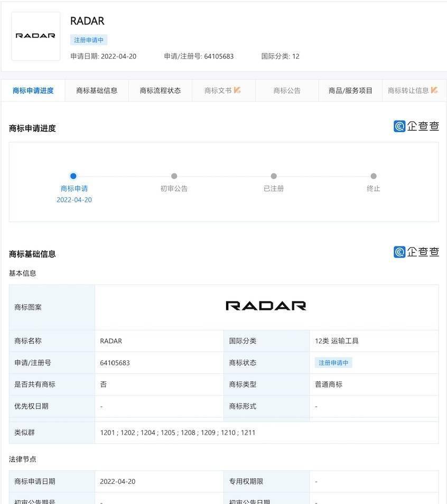Click the 注册申请中 status tag under title

89,40
